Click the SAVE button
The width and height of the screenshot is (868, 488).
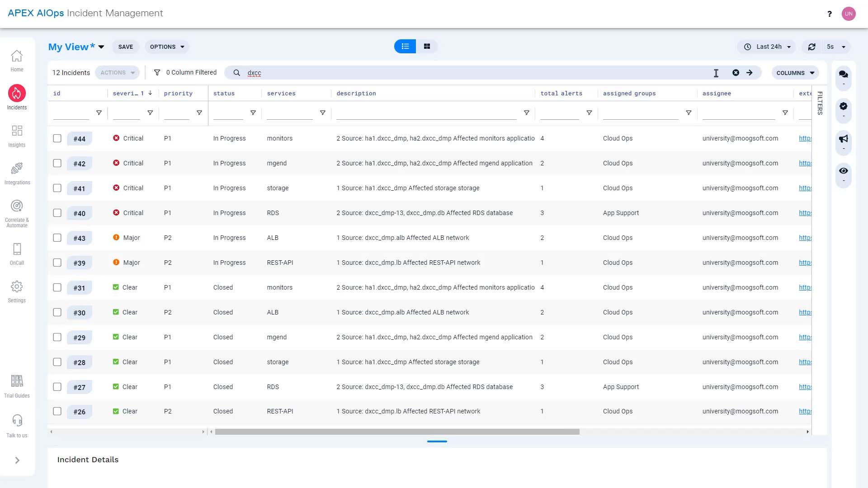126,47
